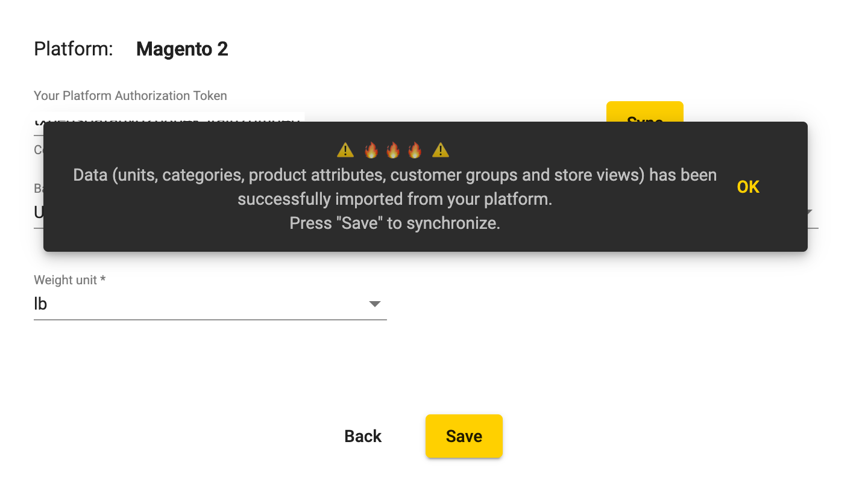The image size is (868, 477).
Task: Click the yellow Save button
Action: click(464, 436)
